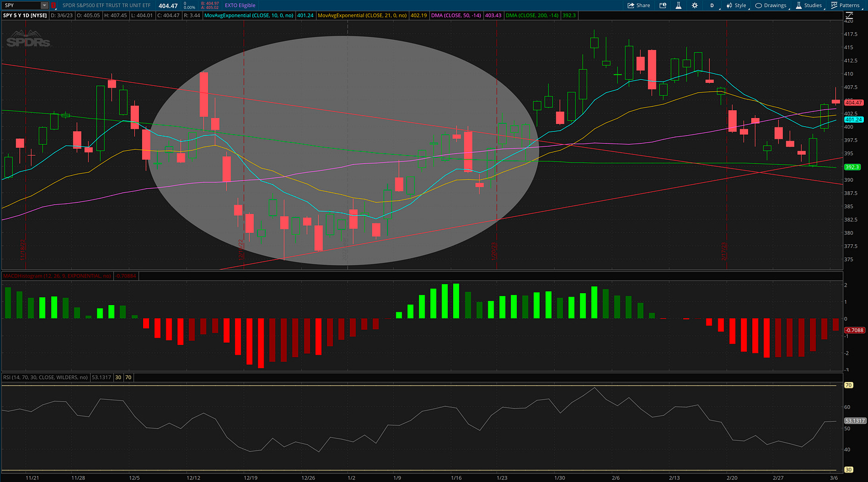Open the symbol selector dropdown arrow
The image size is (868, 482).
point(45,5)
